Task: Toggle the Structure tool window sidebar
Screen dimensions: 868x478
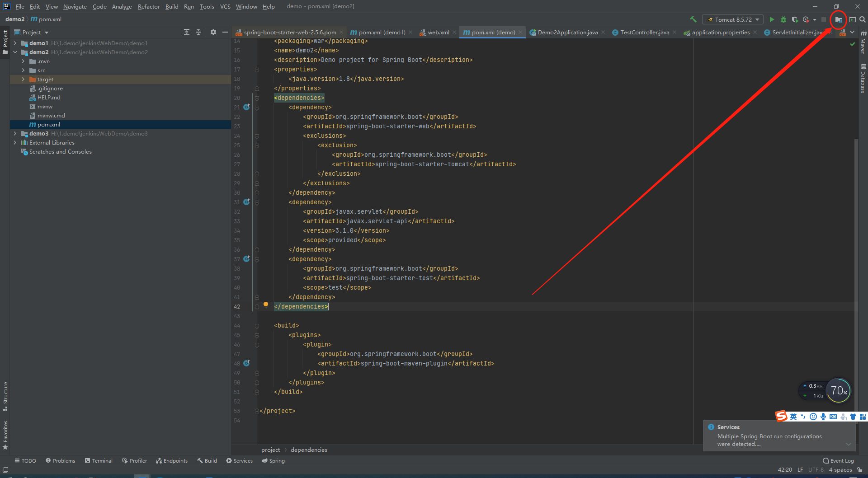Action: tap(5, 395)
